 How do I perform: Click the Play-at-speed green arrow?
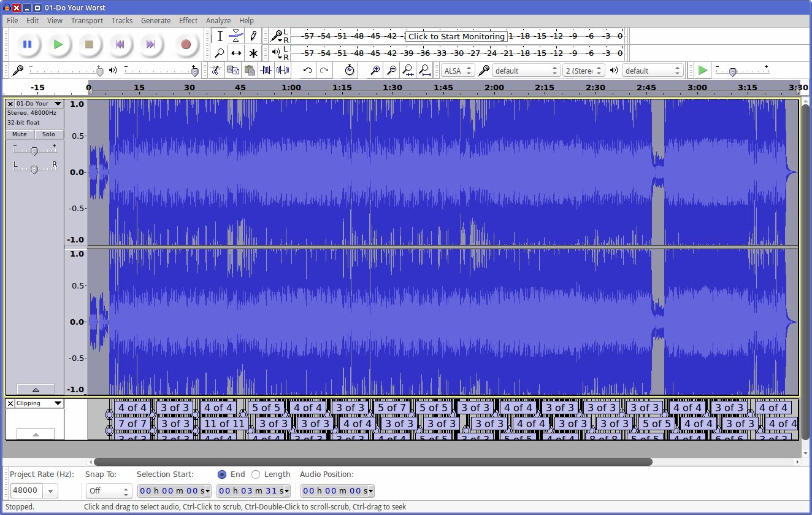point(703,71)
